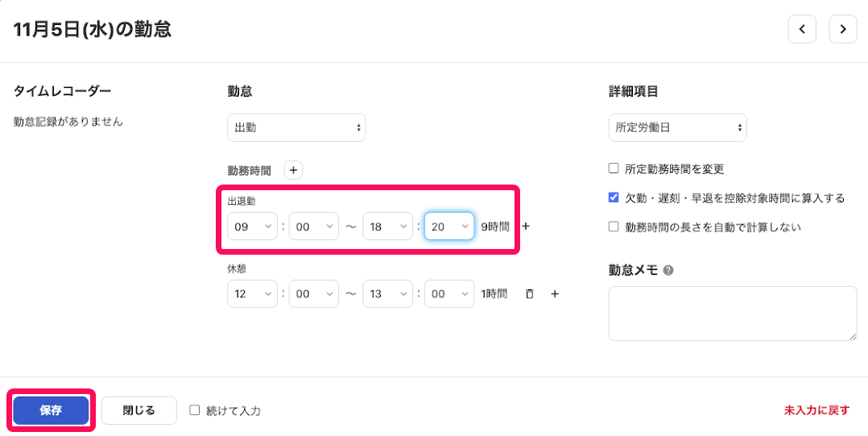The image size is (868, 436).
Task: Uncheck 欠勤・遅刻・早退を控除対象時間に算入する
Action: pyautogui.click(x=614, y=197)
